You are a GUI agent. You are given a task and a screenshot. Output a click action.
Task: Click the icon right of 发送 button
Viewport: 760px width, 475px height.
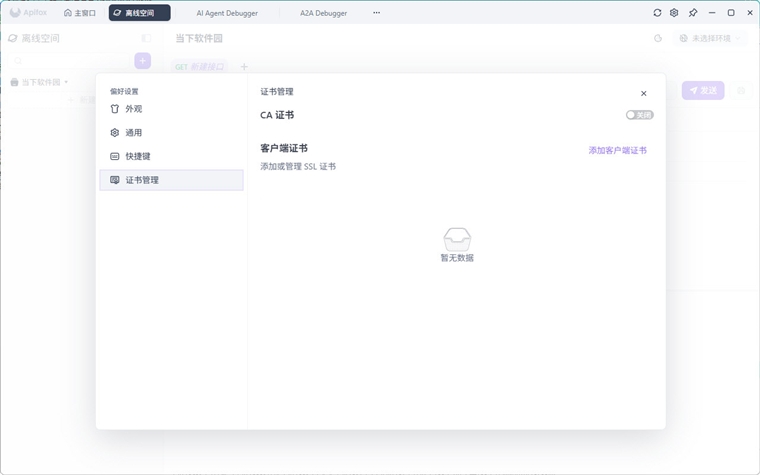(741, 91)
